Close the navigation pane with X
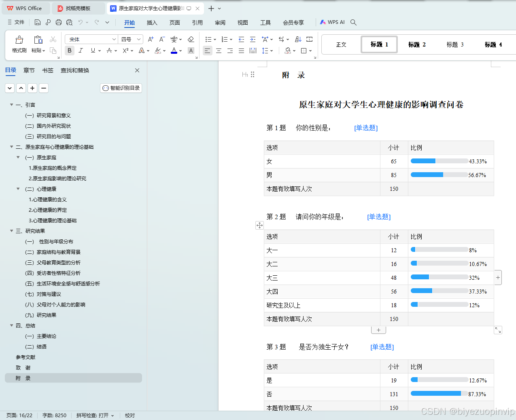Screen dimensions: 516x420 tap(137, 70)
